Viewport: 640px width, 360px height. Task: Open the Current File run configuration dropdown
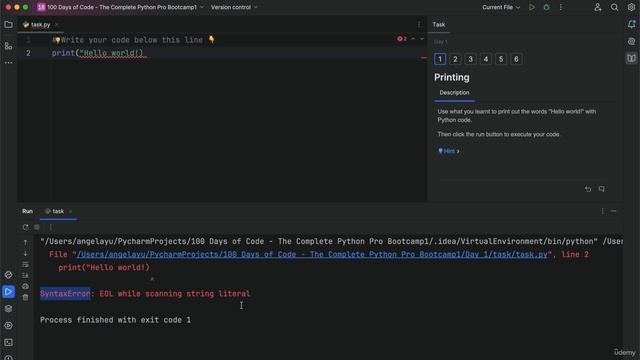(501, 7)
